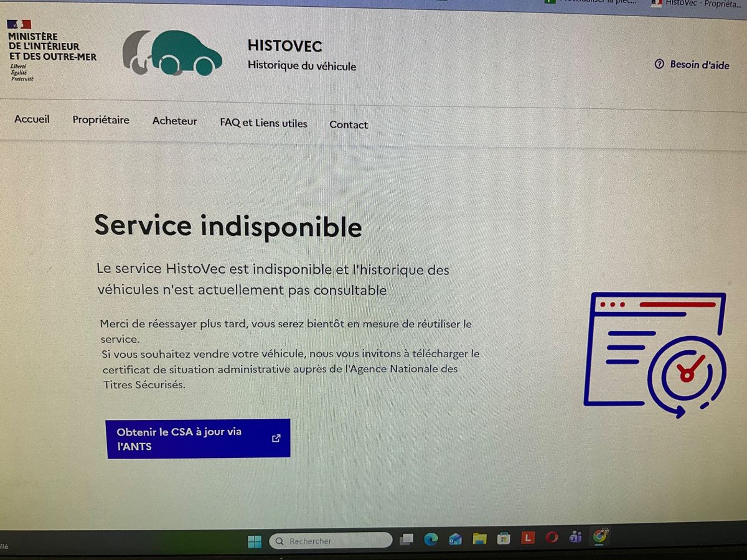Image resolution: width=747 pixels, height=560 pixels.
Task: Switch to the Prévisualiser la pièce browser tab
Action: tap(591, 2)
